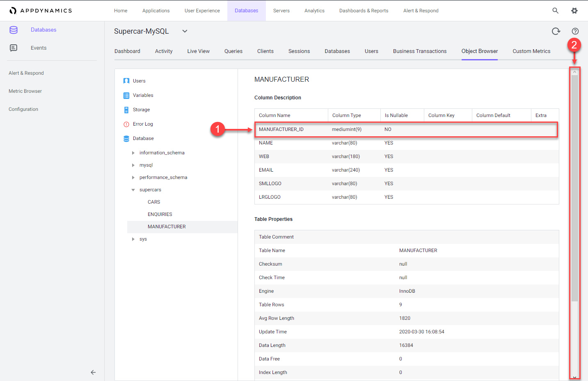The image size is (588, 381).
Task: Click the Is Nullable header
Action: tap(396, 115)
